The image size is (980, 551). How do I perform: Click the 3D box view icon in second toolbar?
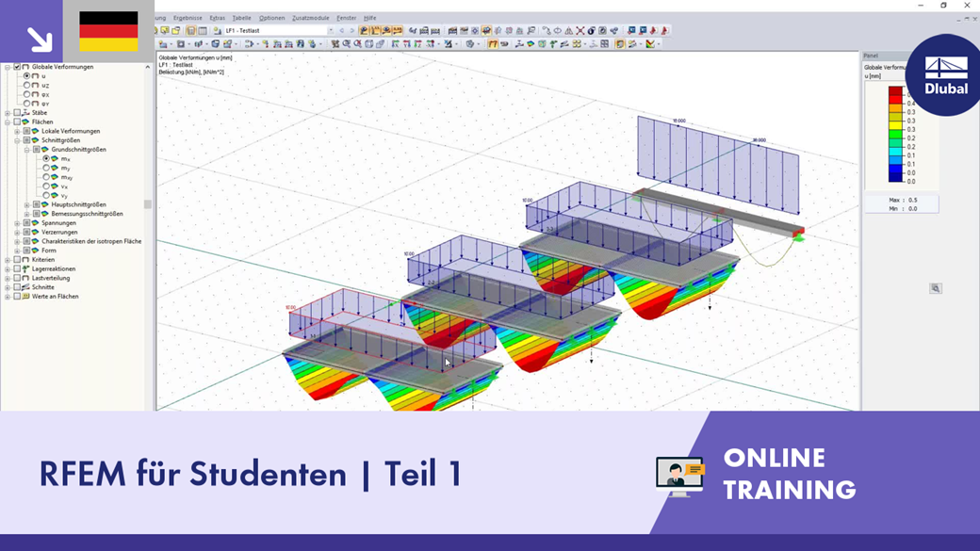point(368,43)
